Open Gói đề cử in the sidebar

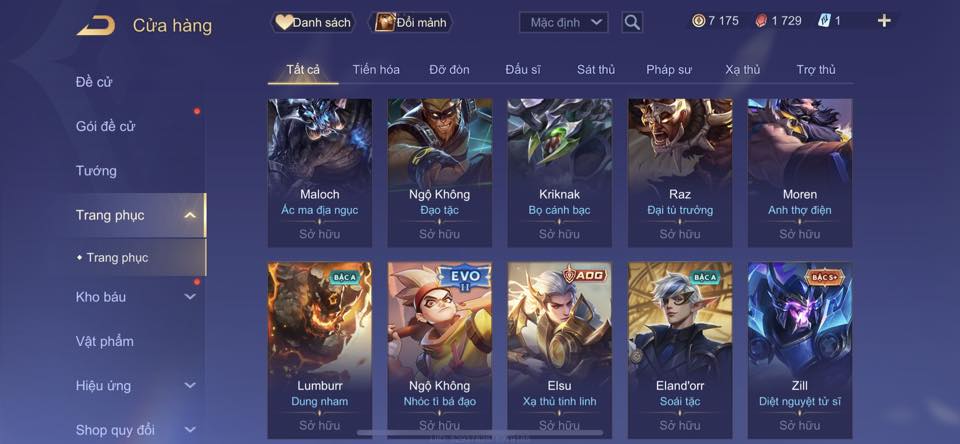click(x=105, y=127)
